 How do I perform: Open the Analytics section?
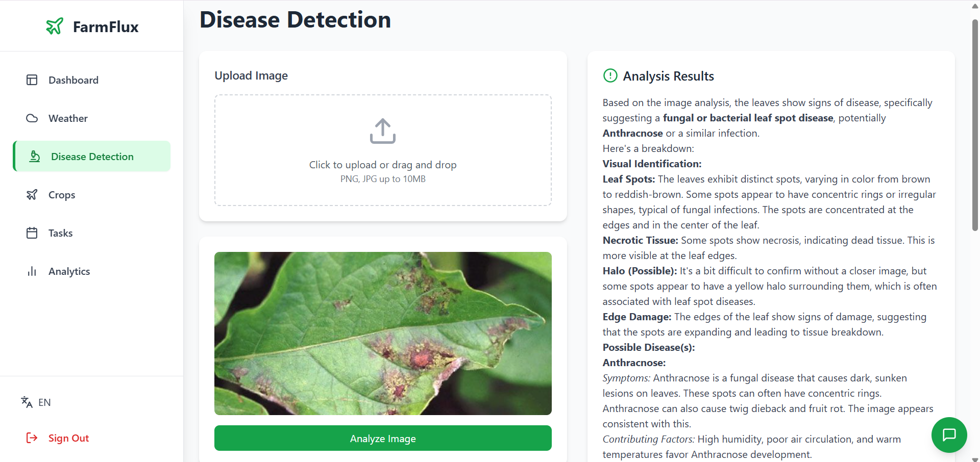[x=69, y=271]
